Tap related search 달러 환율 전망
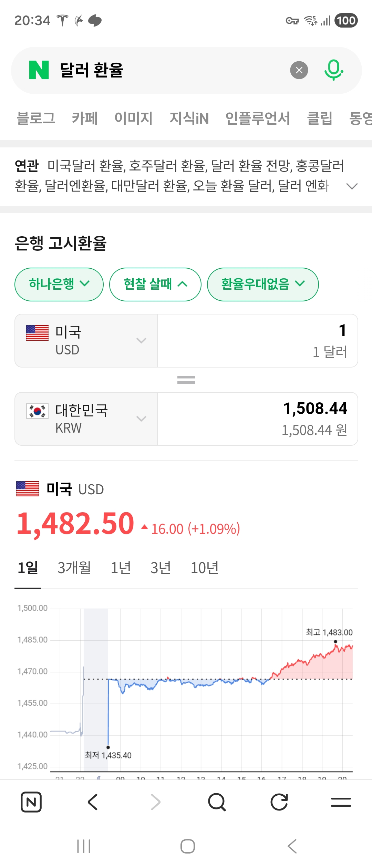The image size is (372, 868). point(251,166)
